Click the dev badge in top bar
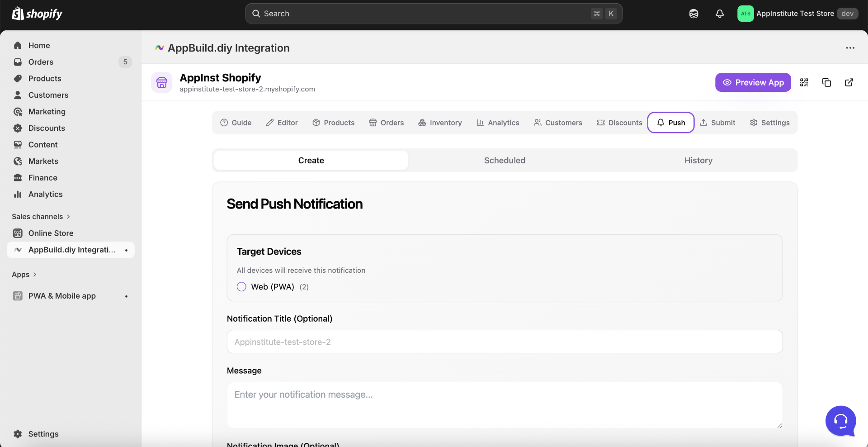The width and height of the screenshot is (868, 447). point(847,14)
